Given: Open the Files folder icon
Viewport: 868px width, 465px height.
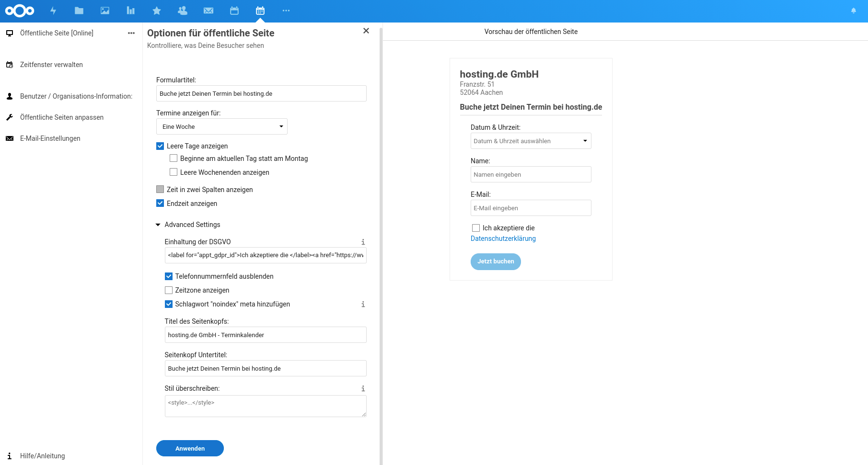Looking at the screenshot, I should 79,11.
